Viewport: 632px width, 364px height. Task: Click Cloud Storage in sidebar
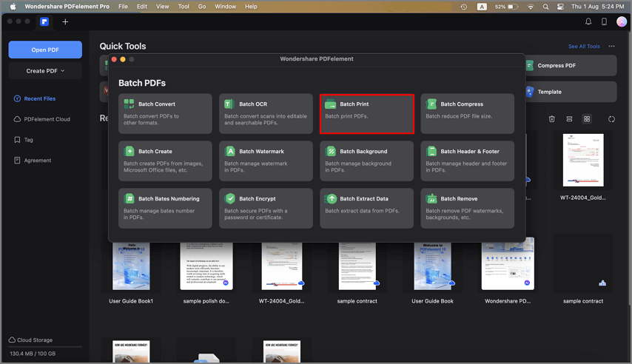point(30,340)
